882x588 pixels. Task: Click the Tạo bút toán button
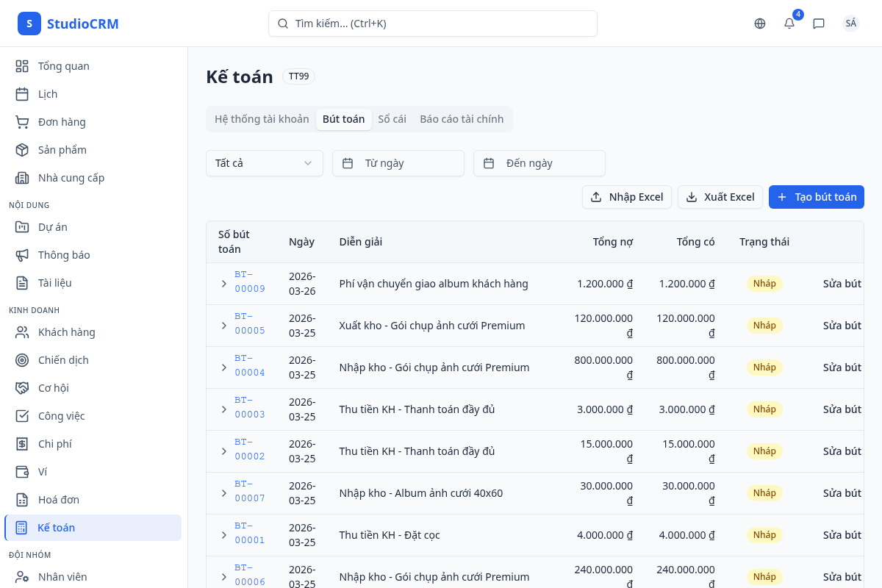coord(816,197)
